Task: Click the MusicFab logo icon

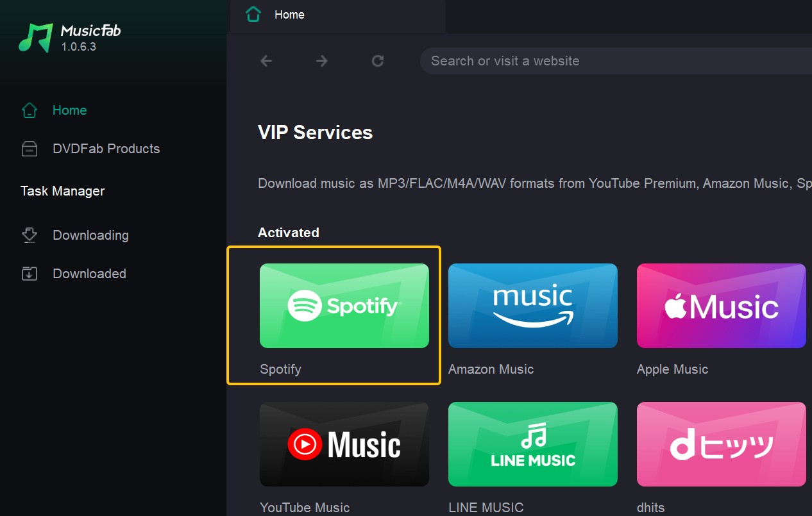Action: point(35,38)
